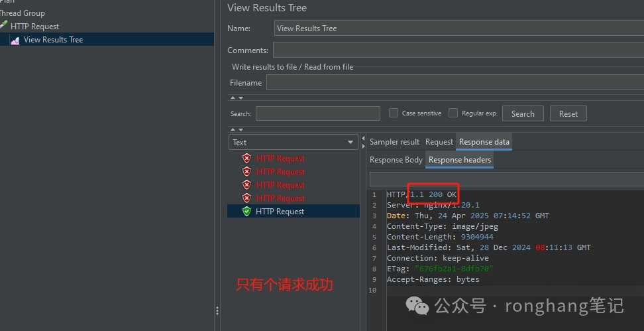Click the HTTP Request sampler pipette icon
Viewport: 644px width, 331px height.
[x=4, y=27]
